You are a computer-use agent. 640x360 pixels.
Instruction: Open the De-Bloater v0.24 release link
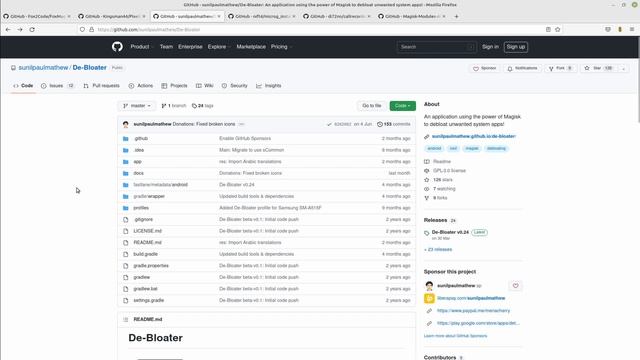point(450,232)
